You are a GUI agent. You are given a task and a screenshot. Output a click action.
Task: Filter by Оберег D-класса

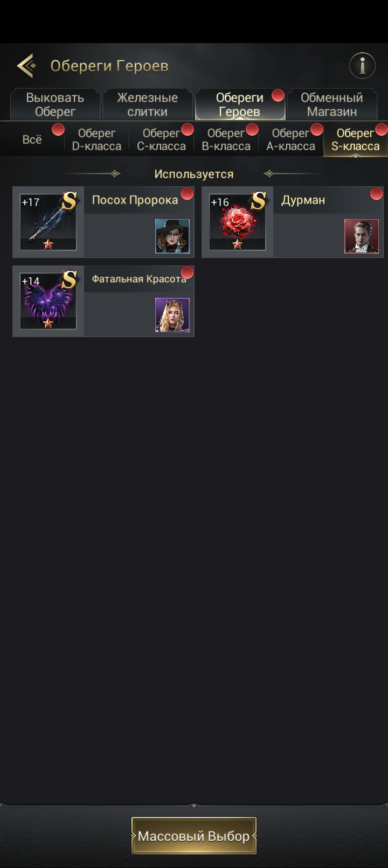click(x=97, y=139)
